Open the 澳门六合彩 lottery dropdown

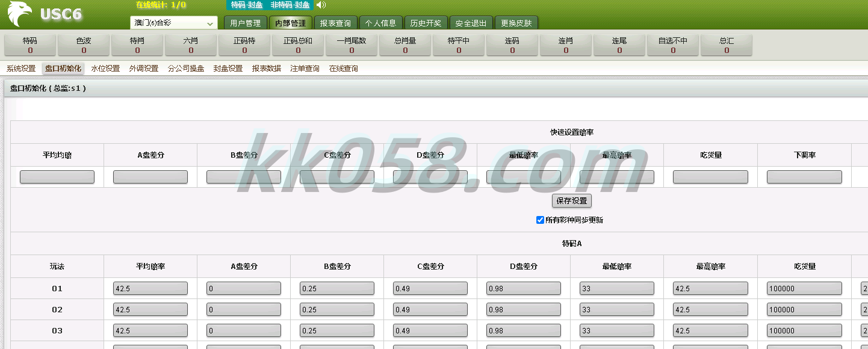coord(174,23)
